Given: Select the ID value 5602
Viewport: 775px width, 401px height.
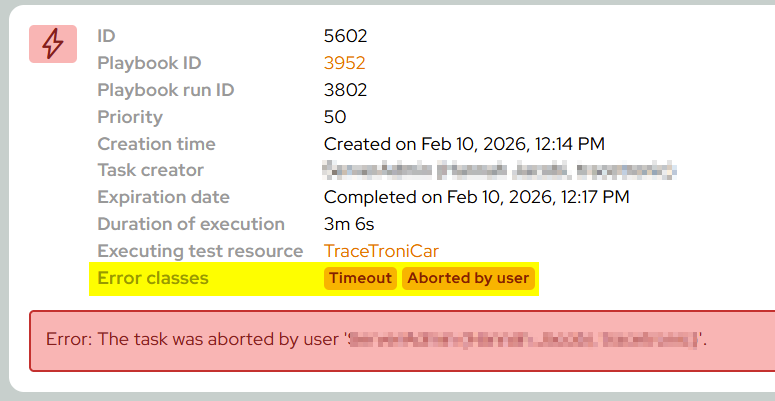Looking at the screenshot, I should click(x=345, y=36).
